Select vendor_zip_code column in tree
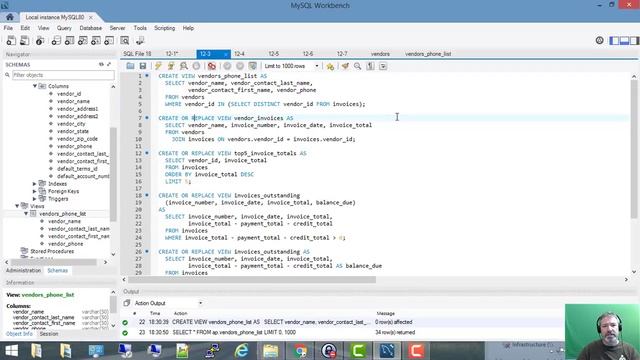 [x=77, y=139]
